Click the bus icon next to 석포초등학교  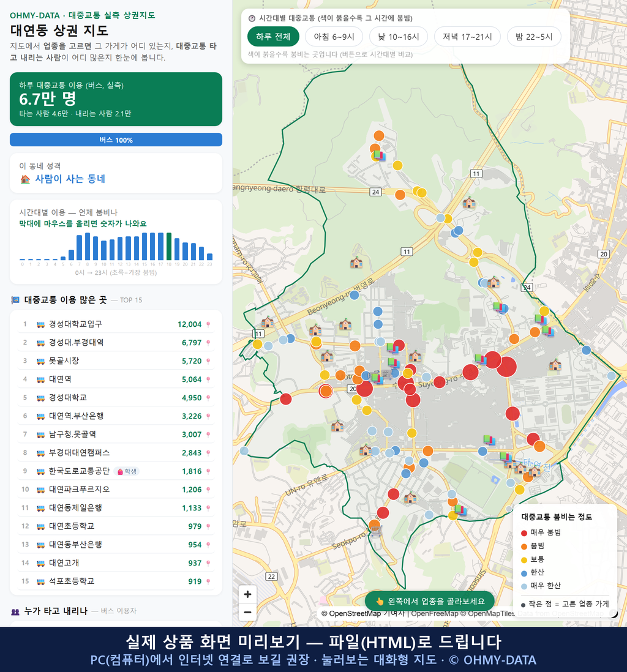40,581
